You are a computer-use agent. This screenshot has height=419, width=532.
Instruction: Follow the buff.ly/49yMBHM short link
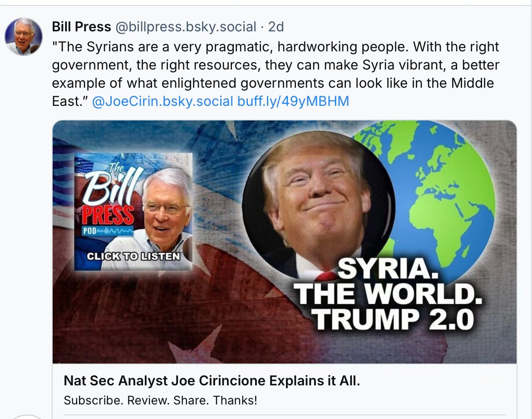click(293, 101)
